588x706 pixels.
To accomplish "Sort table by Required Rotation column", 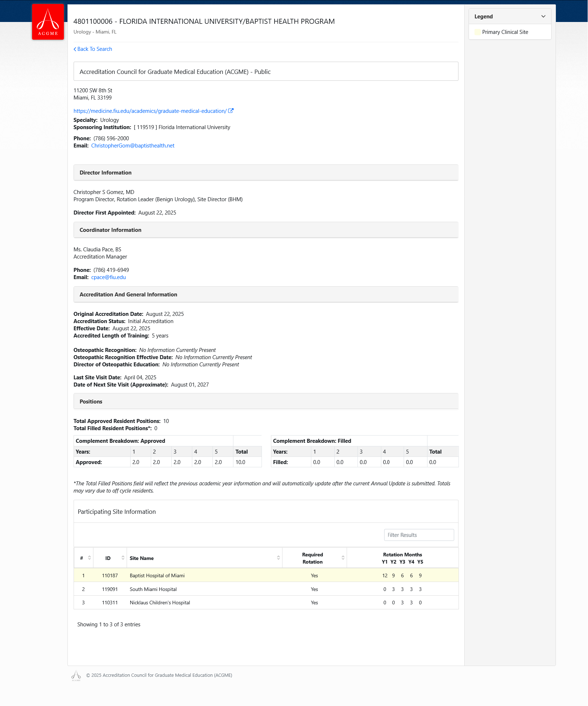I will point(315,558).
